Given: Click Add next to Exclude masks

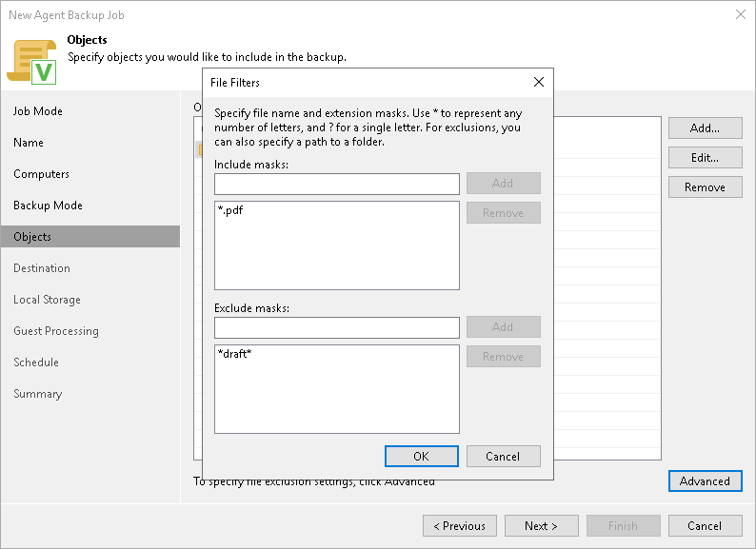Looking at the screenshot, I should coord(503,326).
